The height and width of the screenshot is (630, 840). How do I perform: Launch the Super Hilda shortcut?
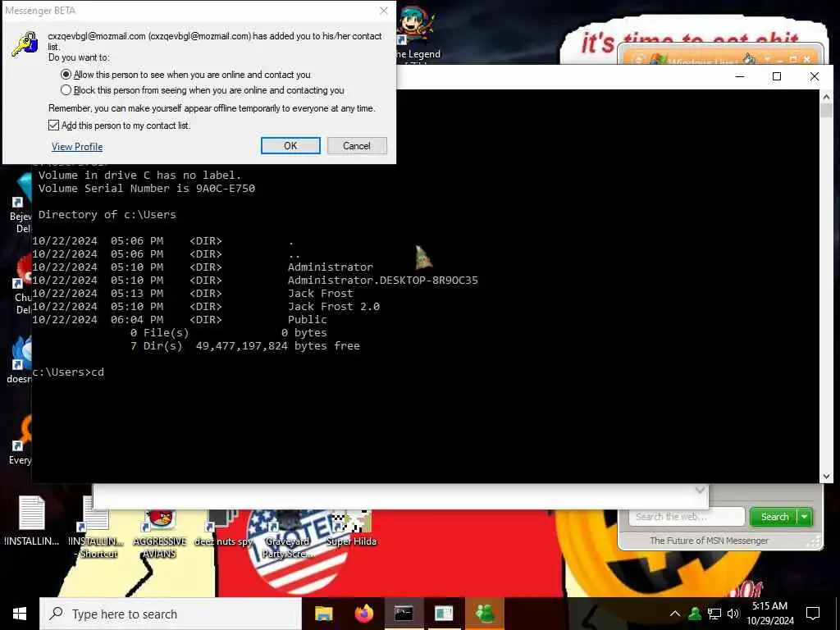point(351,527)
